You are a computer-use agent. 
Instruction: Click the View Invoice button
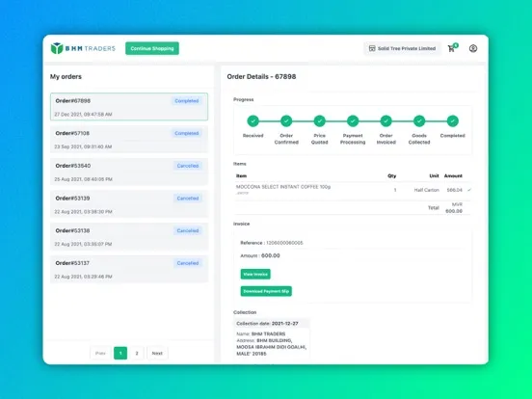tap(255, 274)
